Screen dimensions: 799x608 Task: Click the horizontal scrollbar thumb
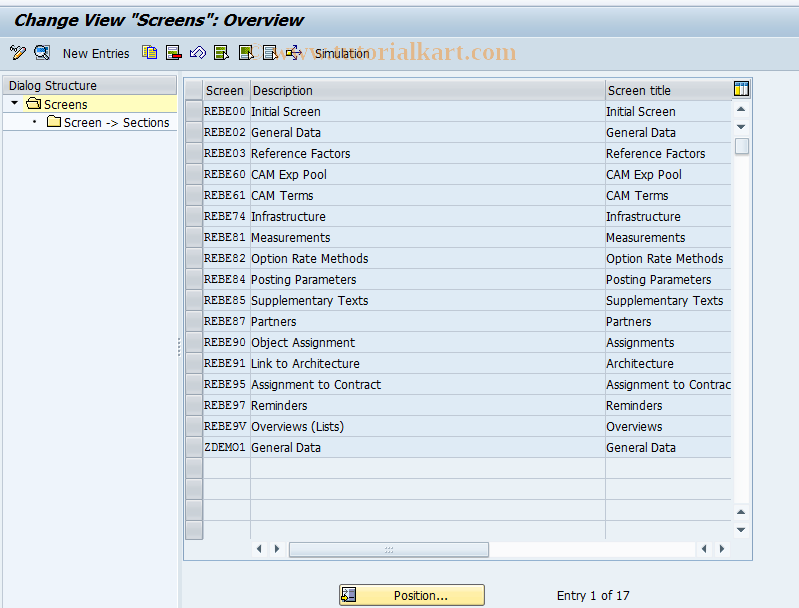point(389,549)
